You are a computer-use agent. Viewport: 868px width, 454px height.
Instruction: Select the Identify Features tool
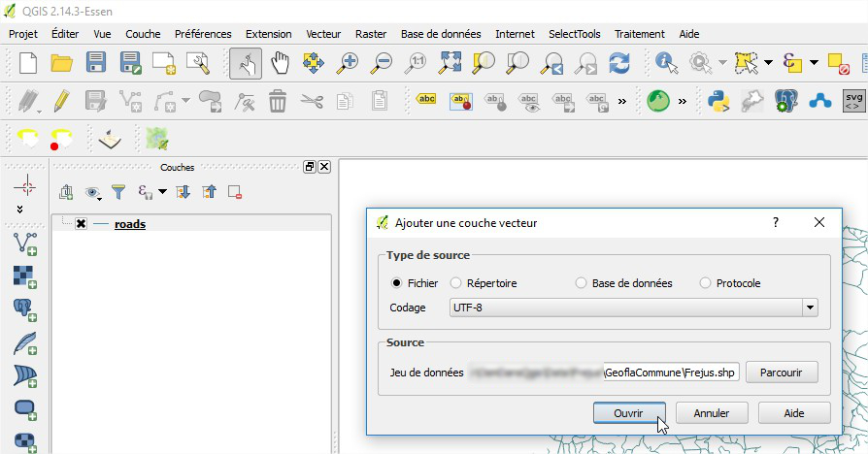pos(666,62)
